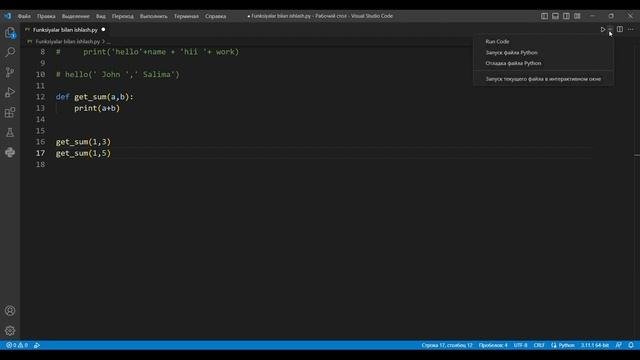Screen dimensions: 640x360
Task: Click the commented hello(' John ',' Salima') line
Action: 118,74
